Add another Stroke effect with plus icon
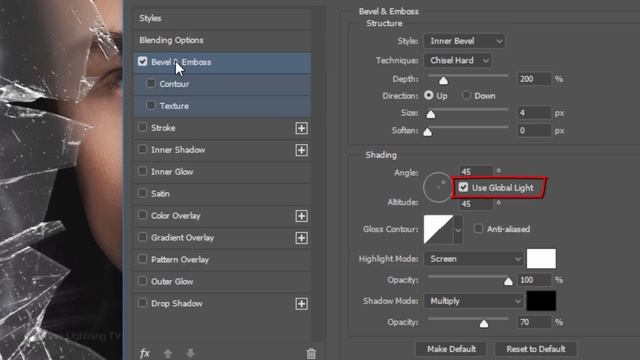The height and width of the screenshot is (360, 640). 301,128
